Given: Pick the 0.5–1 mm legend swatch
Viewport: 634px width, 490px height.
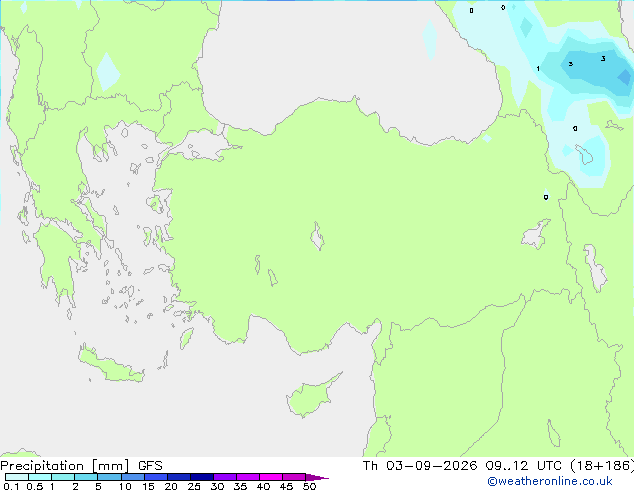Looking at the screenshot, I should point(40,477).
